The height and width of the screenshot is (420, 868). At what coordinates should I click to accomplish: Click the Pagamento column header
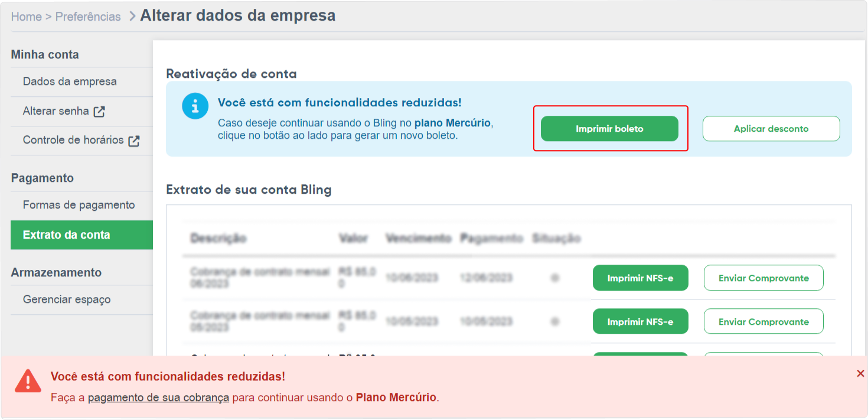(492, 239)
